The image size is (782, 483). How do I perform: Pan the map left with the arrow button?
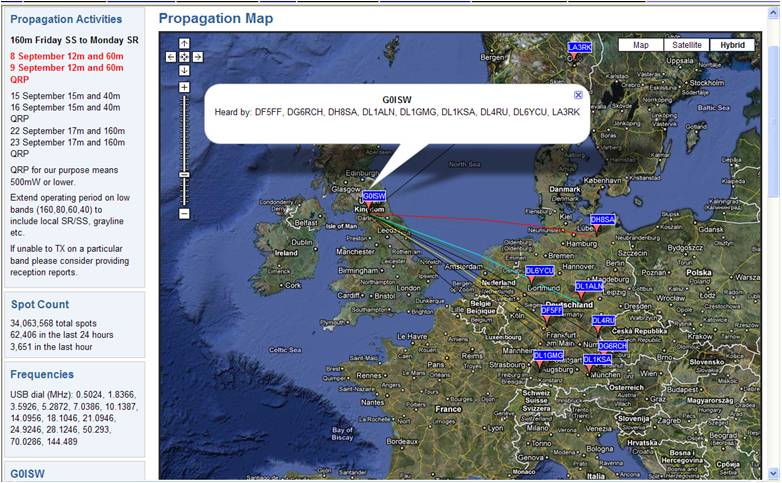(x=171, y=57)
